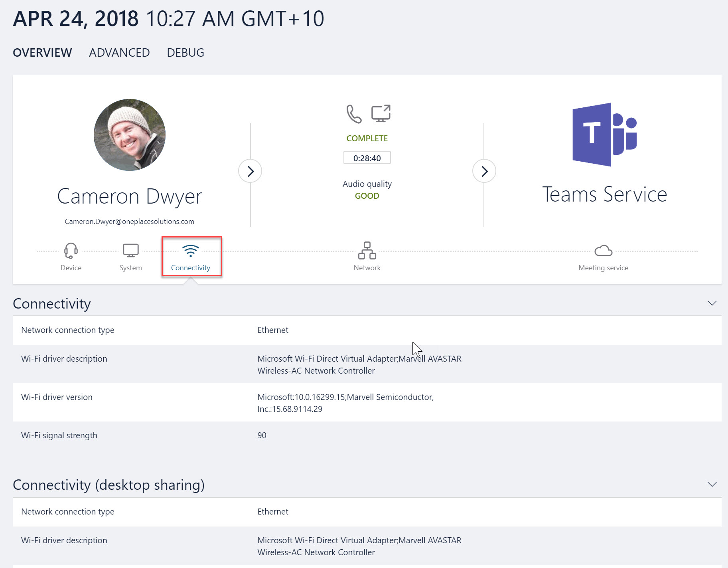This screenshot has width=728, height=568.
Task: Click the phone call icon above COMPLETE
Action: pyautogui.click(x=353, y=114)
